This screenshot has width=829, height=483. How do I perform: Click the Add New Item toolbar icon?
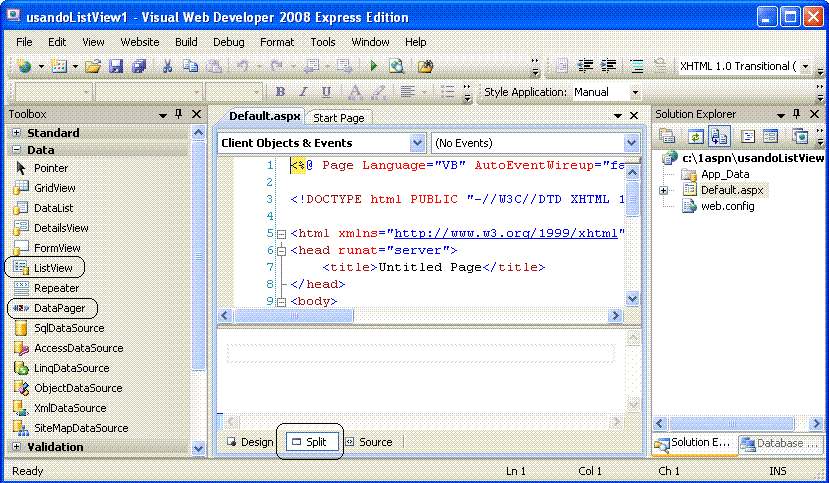pyautogui.click(x=59, y=66)
